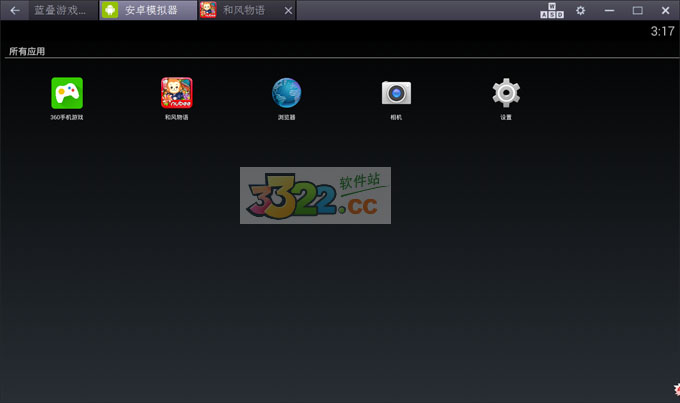Viewport: 680px width, 403px height.
Task: Launch the 和风物语 game icon
Action: click(x=177, y=93)
